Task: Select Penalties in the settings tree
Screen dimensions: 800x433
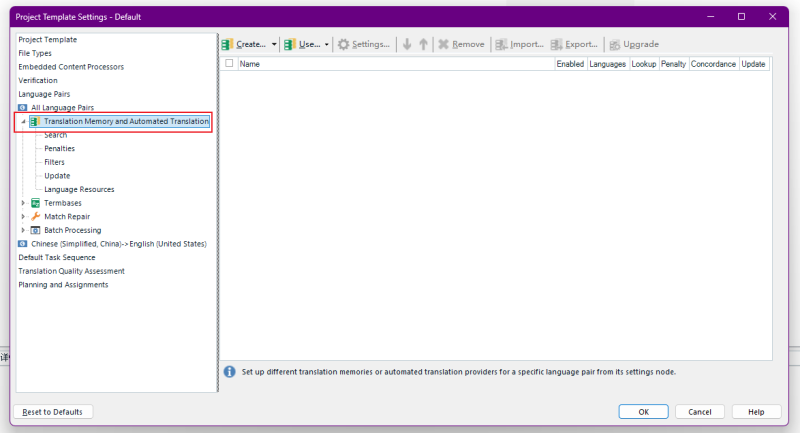Action: (x=59, y=148)
